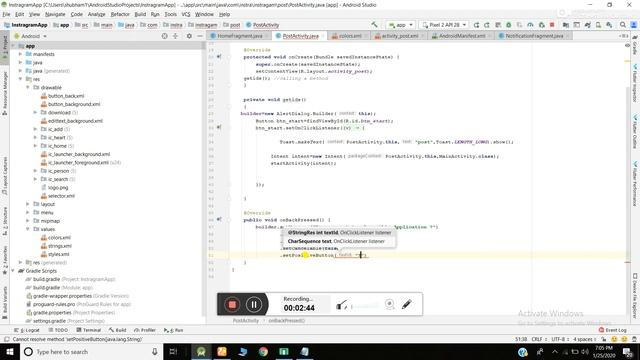Switch to colors.xml editor tab
The height and width of the screenshot is (360, 640).
(350, 36)
